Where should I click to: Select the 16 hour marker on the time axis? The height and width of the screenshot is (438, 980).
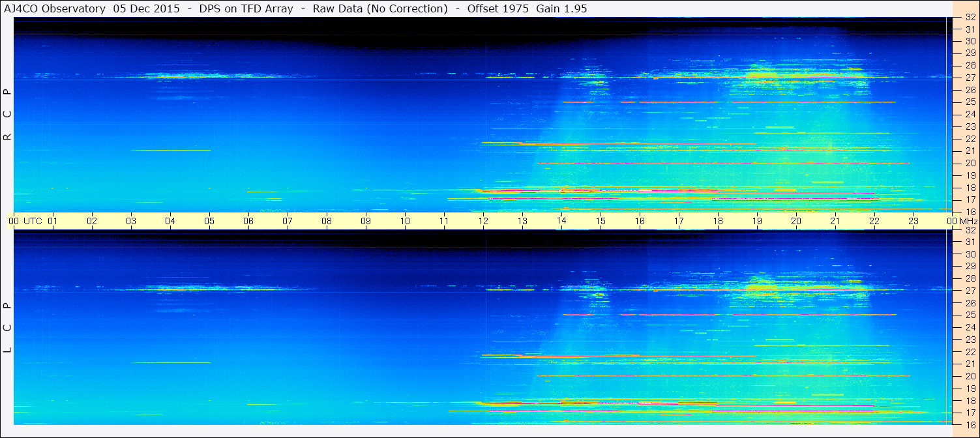click(x=640, y=221)
